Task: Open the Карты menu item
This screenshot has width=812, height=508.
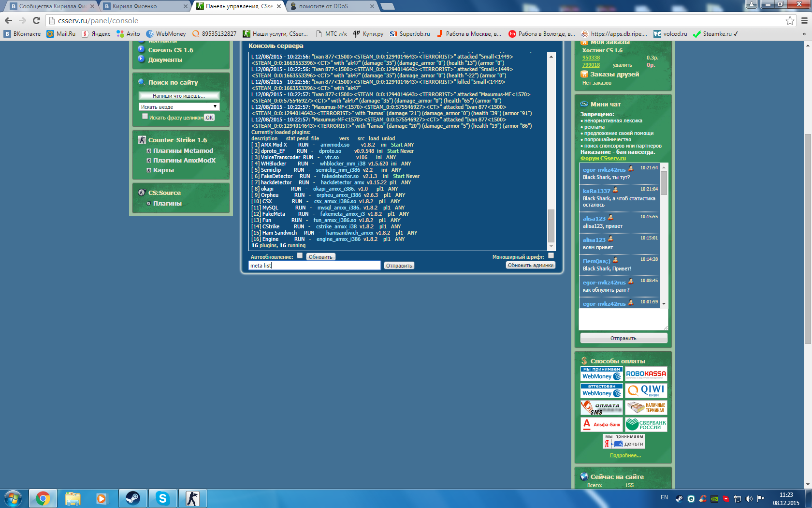Action: click(163, 170)
